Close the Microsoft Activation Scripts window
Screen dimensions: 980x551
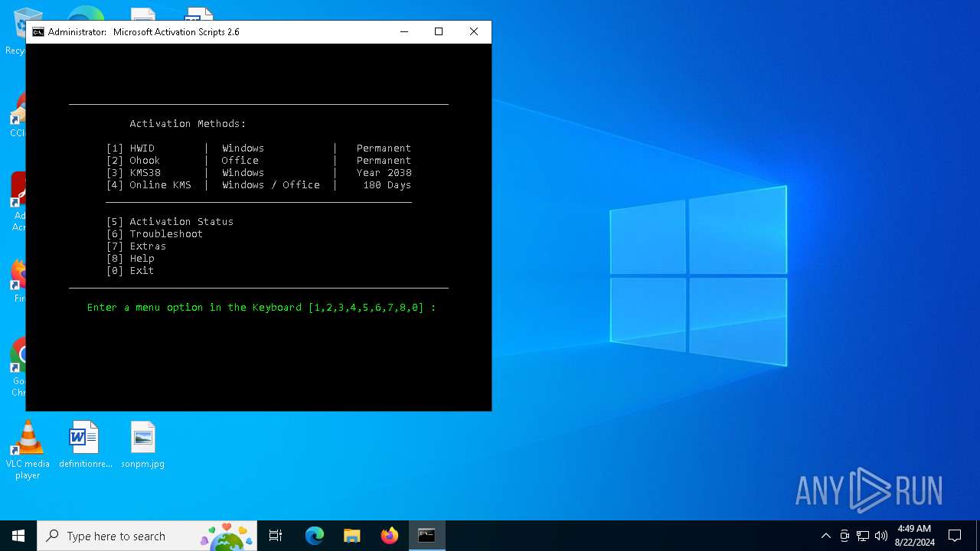(474, 32)
